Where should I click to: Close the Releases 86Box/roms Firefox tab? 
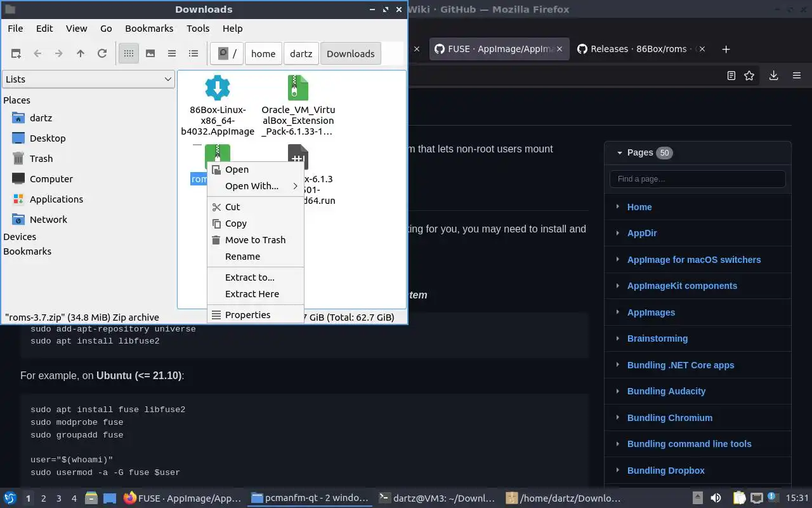pyautogui.click(x=702, y=49)
